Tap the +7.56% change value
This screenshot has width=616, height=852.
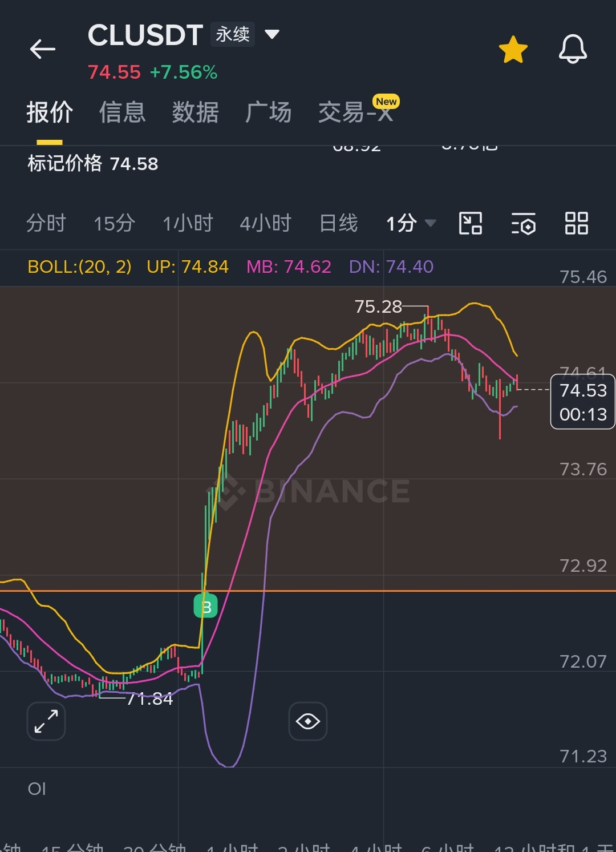(184, 72)
